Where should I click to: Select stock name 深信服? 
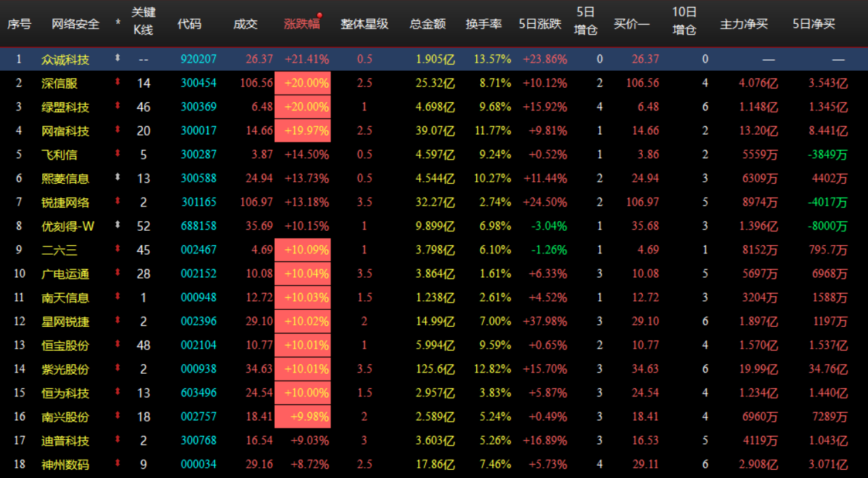(x=59, y=83)
